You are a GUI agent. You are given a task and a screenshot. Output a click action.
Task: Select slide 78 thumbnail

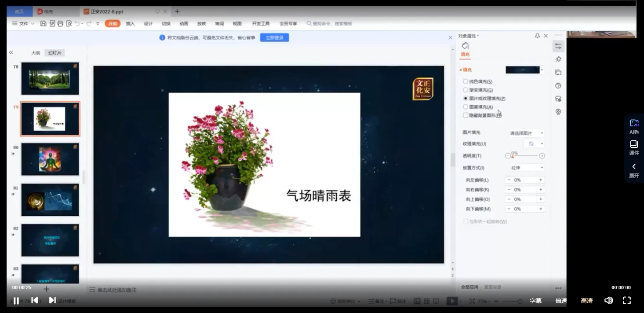50,78
